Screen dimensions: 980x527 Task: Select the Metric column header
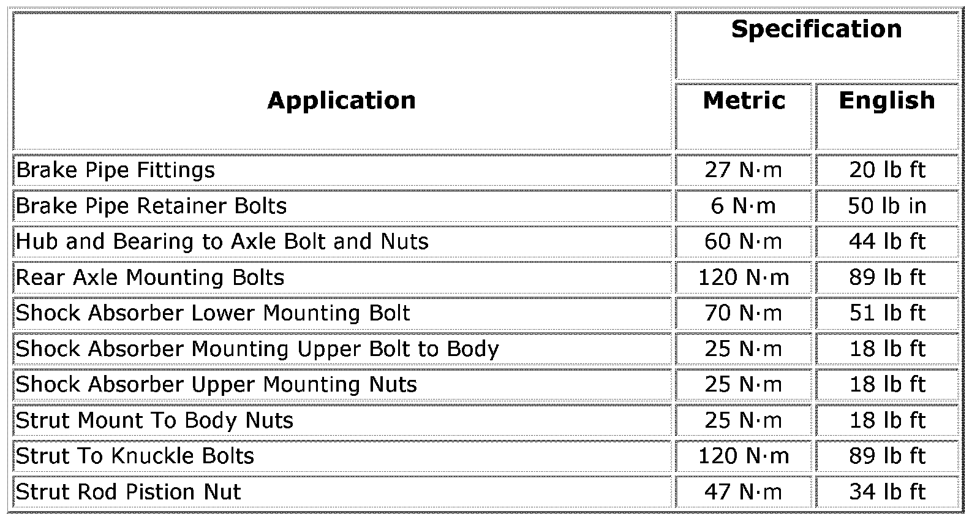pos(744,100)
